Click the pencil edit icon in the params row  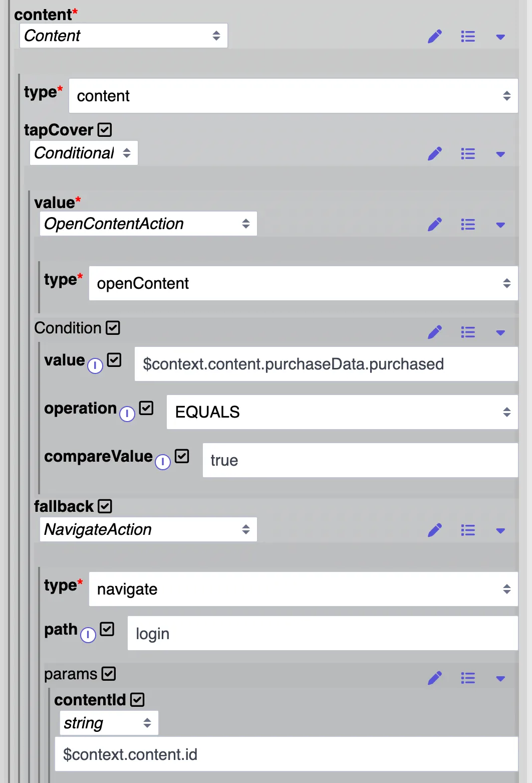point(435,679)
